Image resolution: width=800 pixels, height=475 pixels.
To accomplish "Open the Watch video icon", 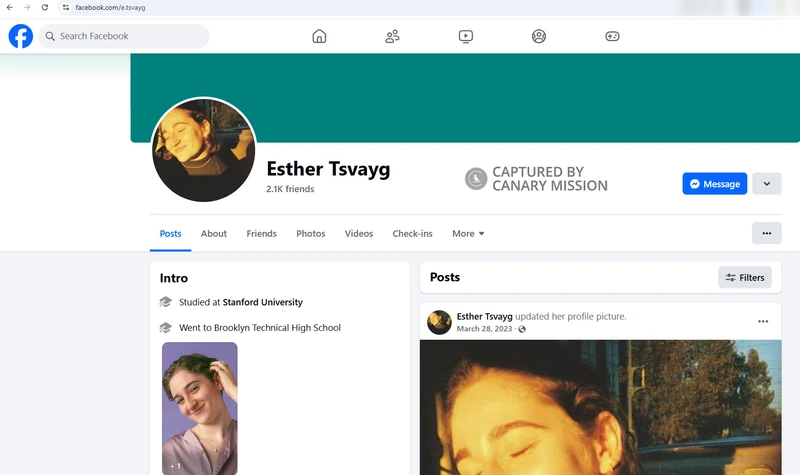I will tap(466, 36).
